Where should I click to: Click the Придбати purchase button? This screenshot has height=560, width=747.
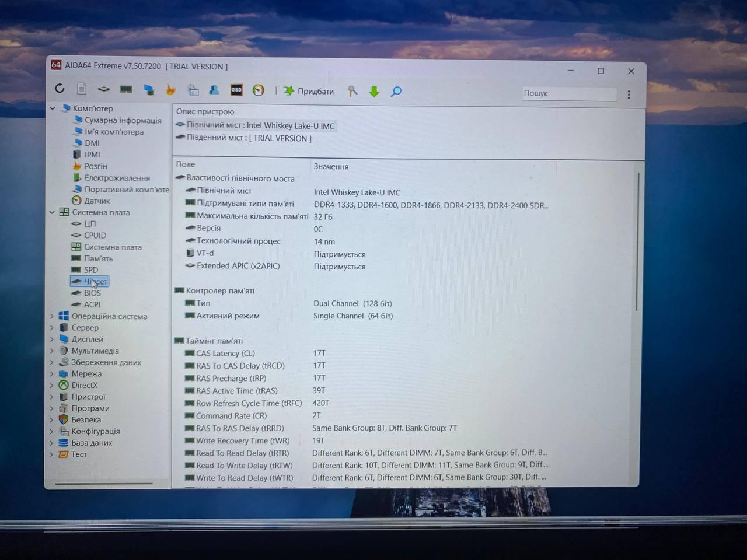pos(309,91)
